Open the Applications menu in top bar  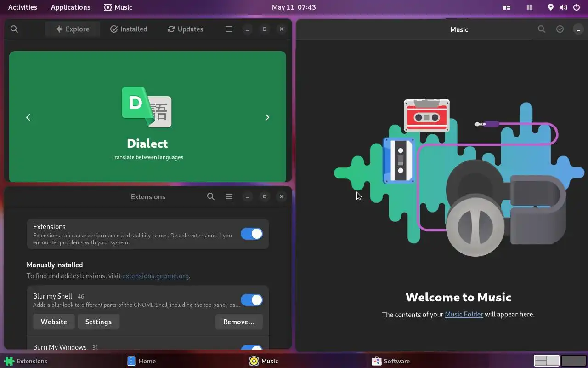(x=71, y=7)
